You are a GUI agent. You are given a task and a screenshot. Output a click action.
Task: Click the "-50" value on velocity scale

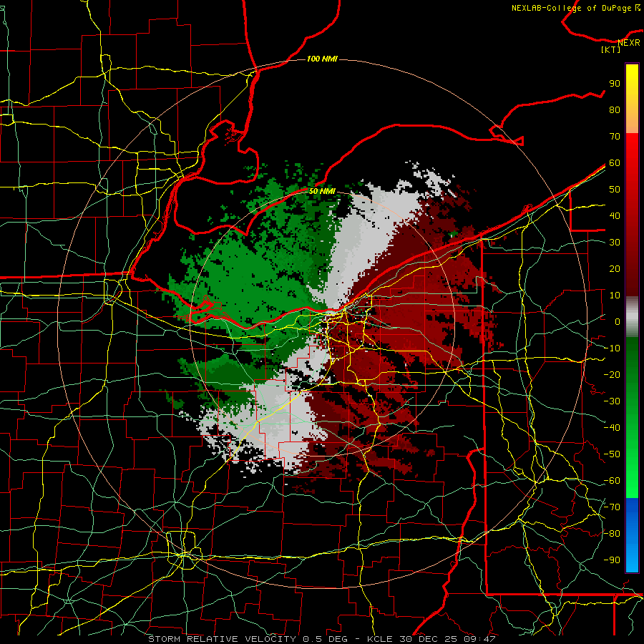point(612,454)
